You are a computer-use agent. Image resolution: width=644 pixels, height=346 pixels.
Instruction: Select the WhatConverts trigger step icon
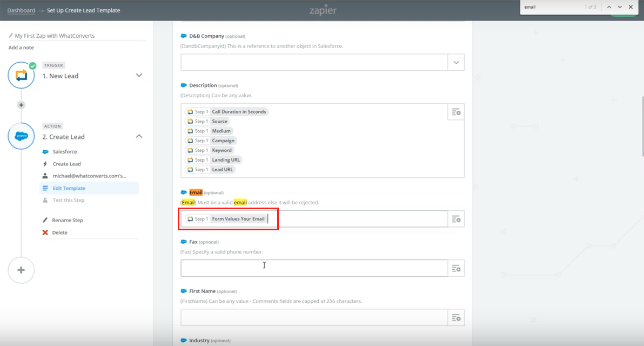pyautogui.click(x=21, y=75)
